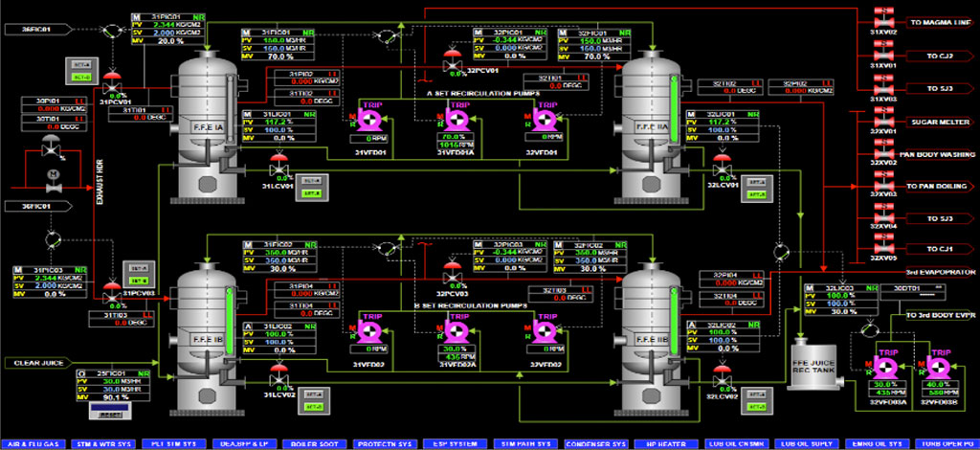Click the motorized valve on exhaust inlet line
This screenshot has width=980, height=450.
54,181
